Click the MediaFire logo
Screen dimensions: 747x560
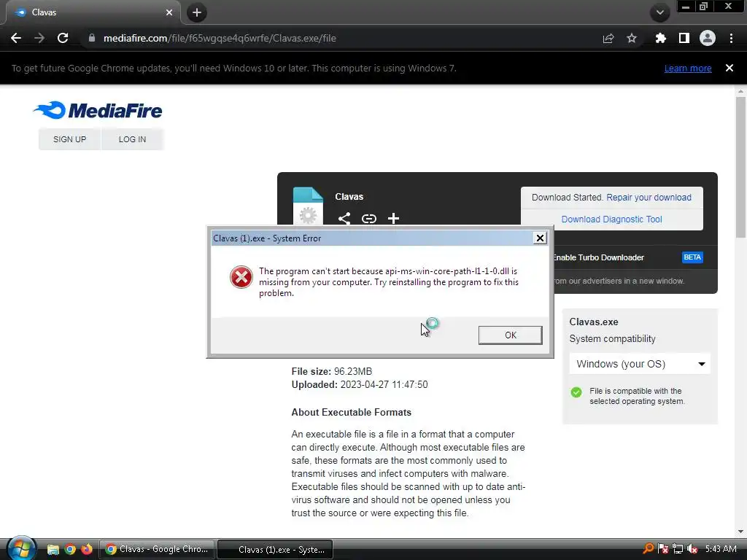98,110
